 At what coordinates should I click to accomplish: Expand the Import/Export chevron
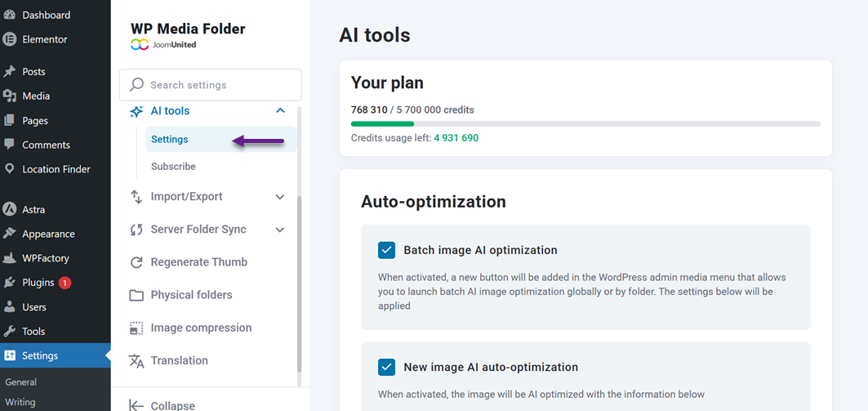(x=280, y=197)
